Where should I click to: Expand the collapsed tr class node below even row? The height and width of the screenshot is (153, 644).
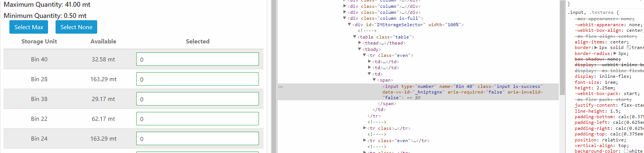click(364, 128)
